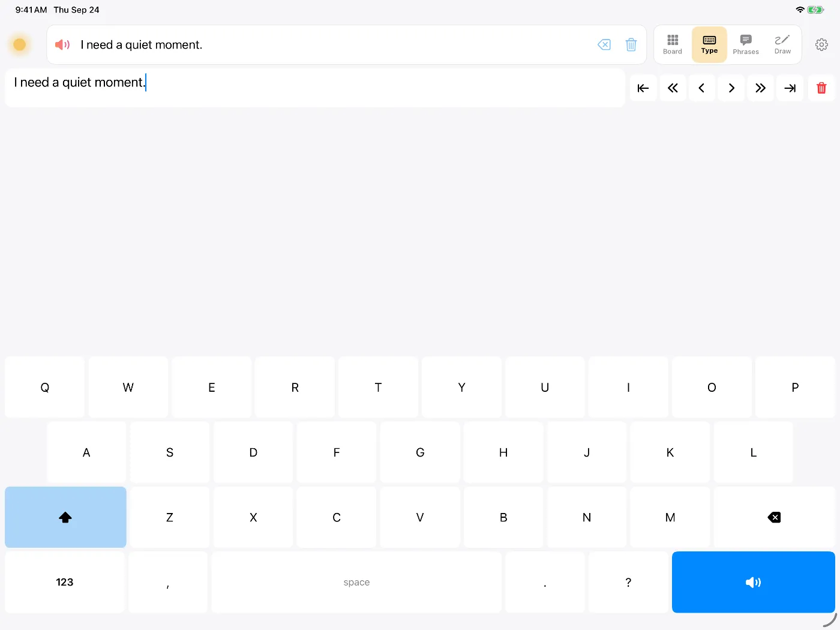Select the Draw tab

(x=782, y=44)
